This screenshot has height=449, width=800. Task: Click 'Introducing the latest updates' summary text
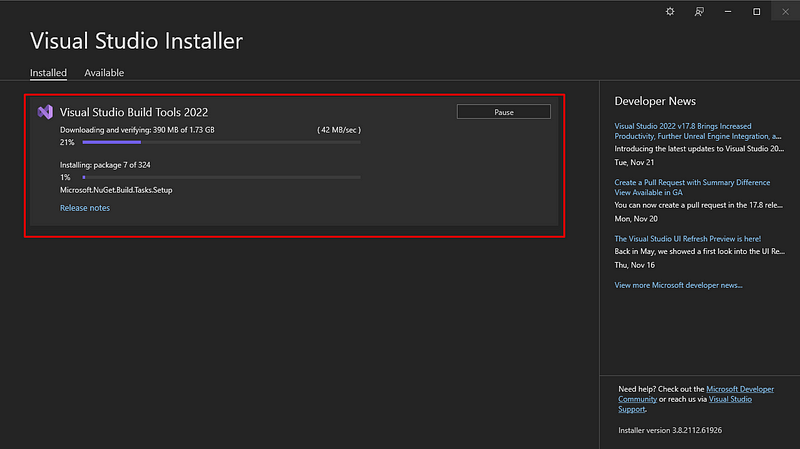point(699,149)
